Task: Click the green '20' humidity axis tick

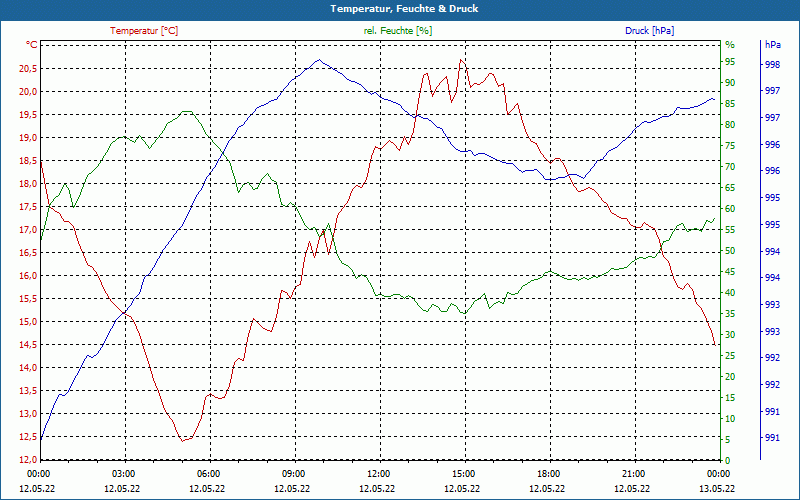Action: 730,376
